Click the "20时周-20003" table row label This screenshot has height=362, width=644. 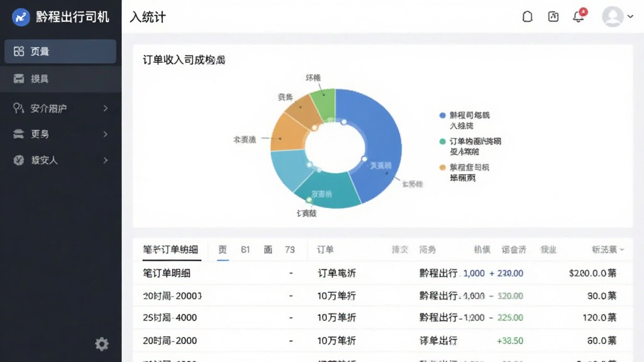[x=172, y=296]
